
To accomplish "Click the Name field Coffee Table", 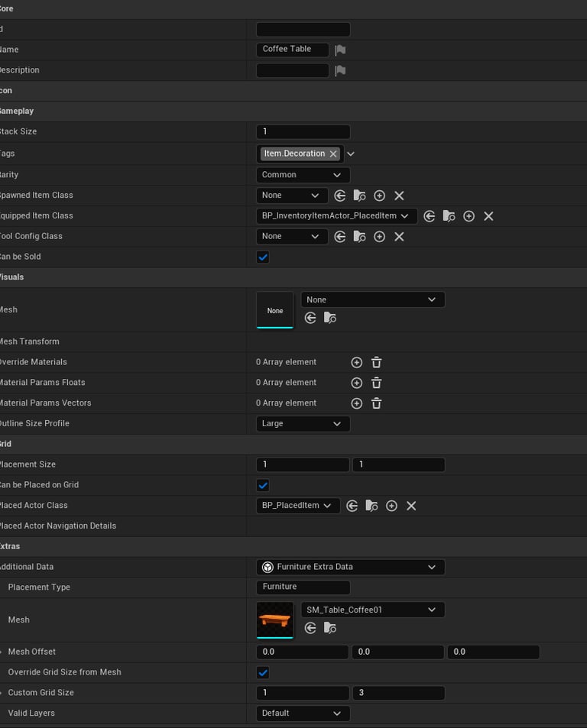I will [x=293, y=49].
